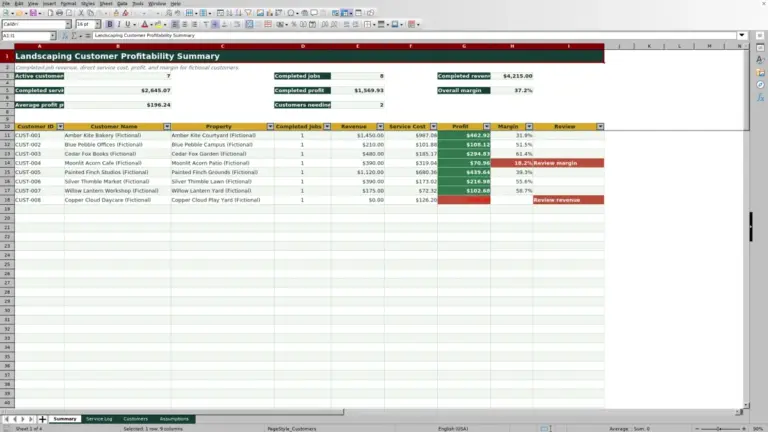Click the sidebar Properties icon
The width and height of the screenshot is (768, 432).
pos(760,48)
